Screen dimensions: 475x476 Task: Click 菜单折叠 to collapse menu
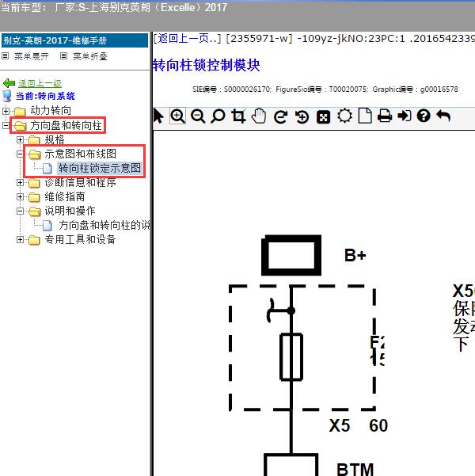[x=90, y=56]
